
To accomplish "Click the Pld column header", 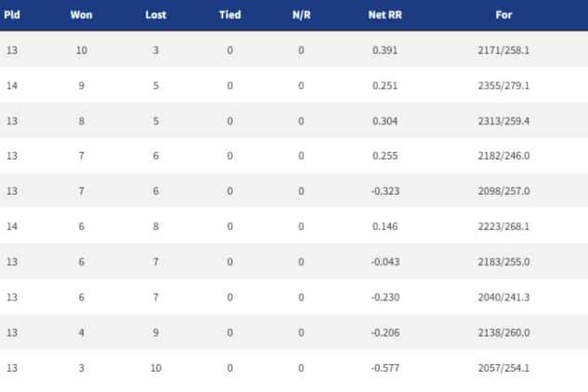I will [12, 15].
